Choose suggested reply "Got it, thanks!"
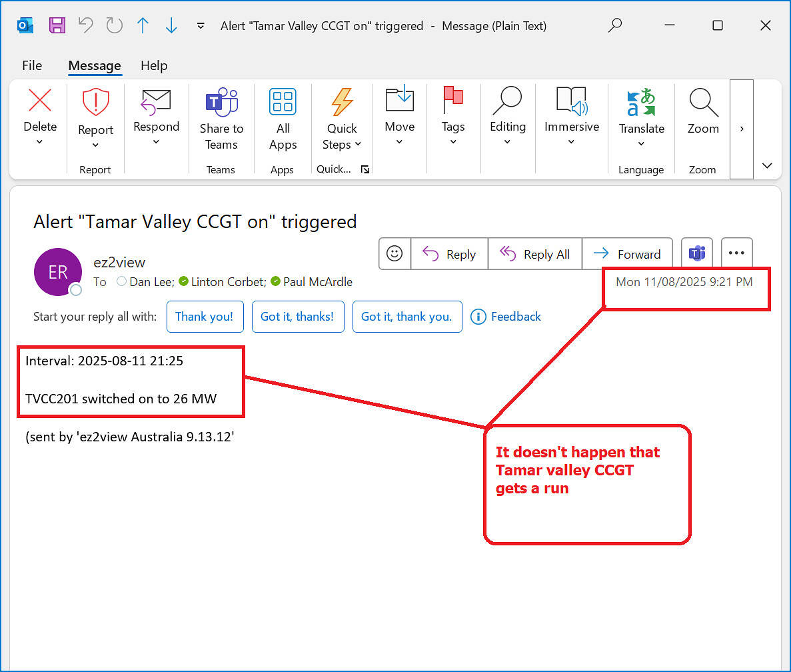The width and height of the screenshot is (791, 672). coord(298,317)
